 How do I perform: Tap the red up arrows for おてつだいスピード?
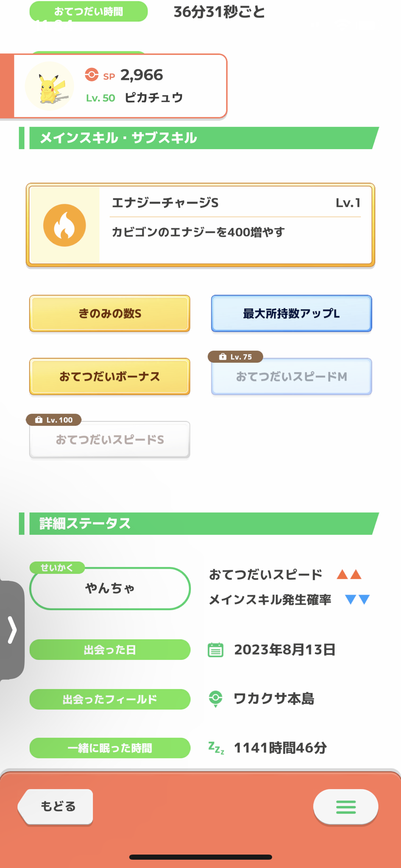pyautogui.click(x=349, y=575)
